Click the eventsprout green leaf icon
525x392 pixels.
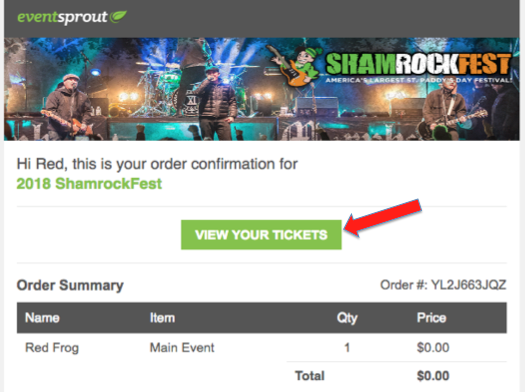[x=119, y=16]
